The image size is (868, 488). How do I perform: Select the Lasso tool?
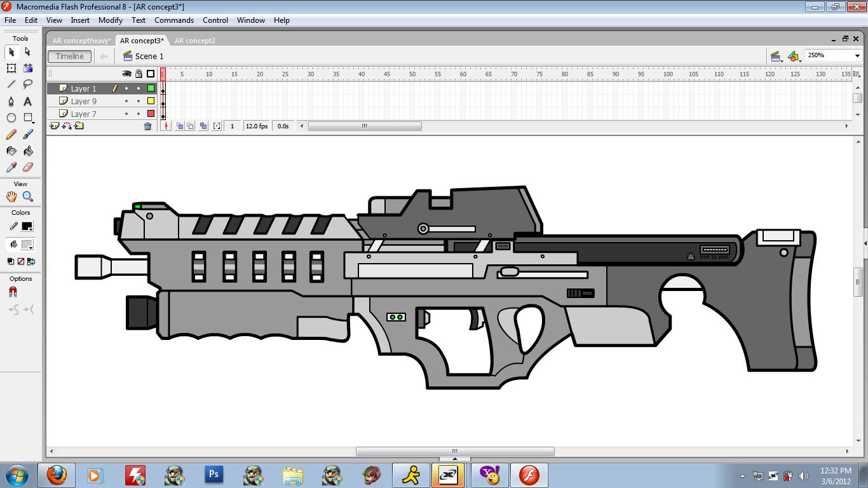(28, 85)
